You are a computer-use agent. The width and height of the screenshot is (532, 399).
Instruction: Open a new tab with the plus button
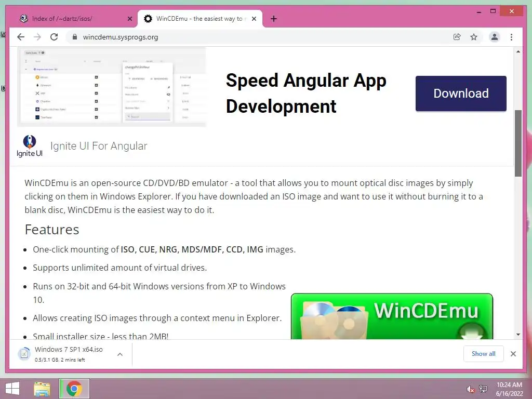tap(274, 19)
